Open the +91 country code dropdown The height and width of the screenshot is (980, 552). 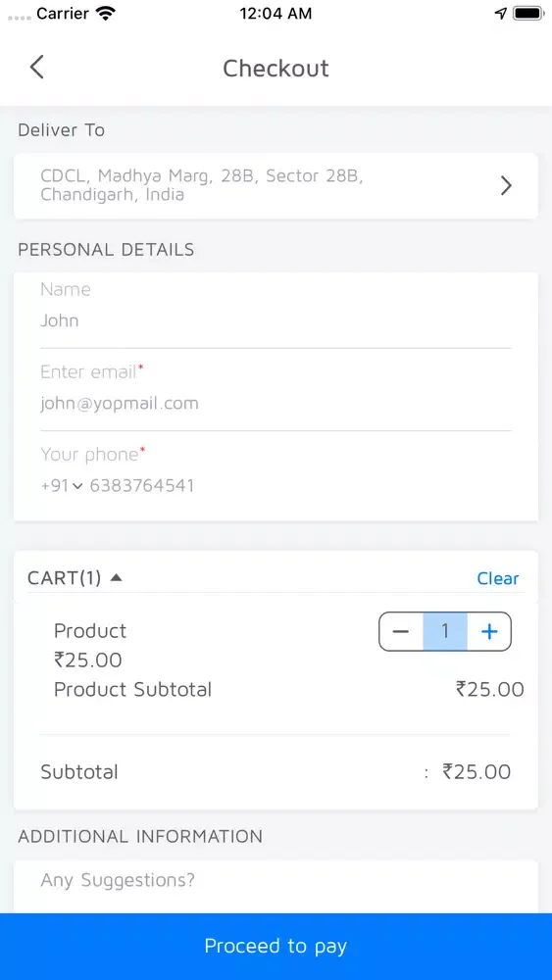pos(61,486)
